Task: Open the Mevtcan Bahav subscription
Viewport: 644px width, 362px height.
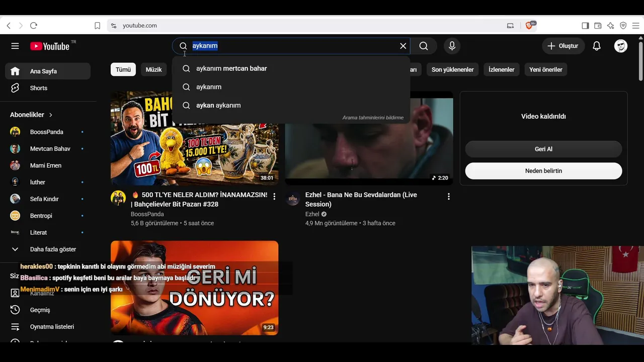Action: pos(48,149)
